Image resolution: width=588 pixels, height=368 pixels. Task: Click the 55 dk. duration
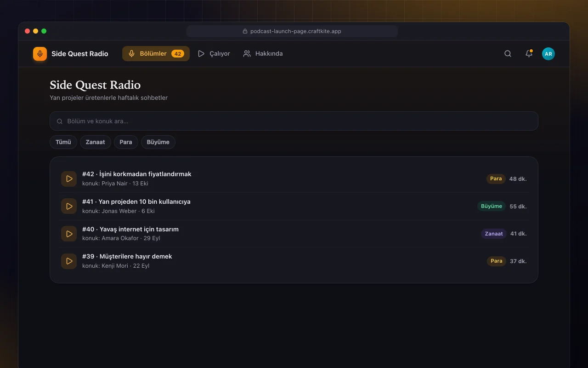[x=518, y=207]
